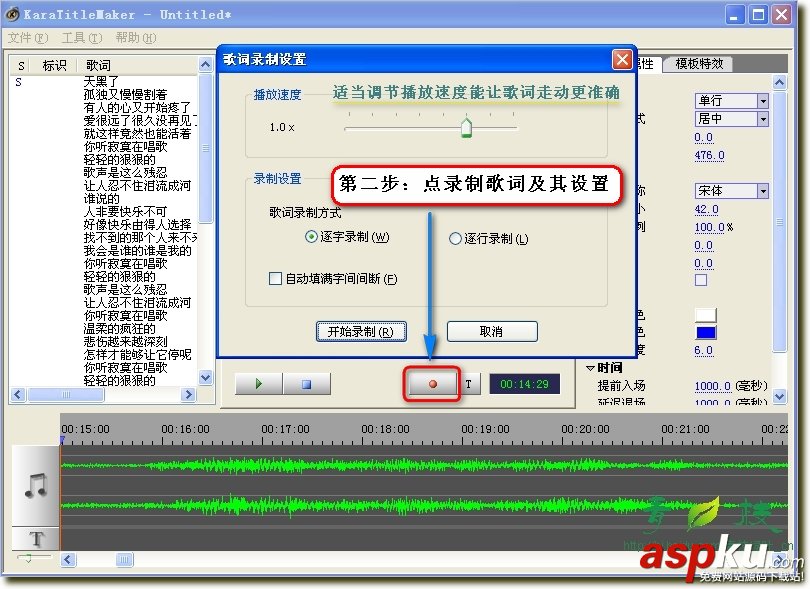Screen dimensions: 810x589
Task: Click properties panel scroll up arrow
Action: 780,82
